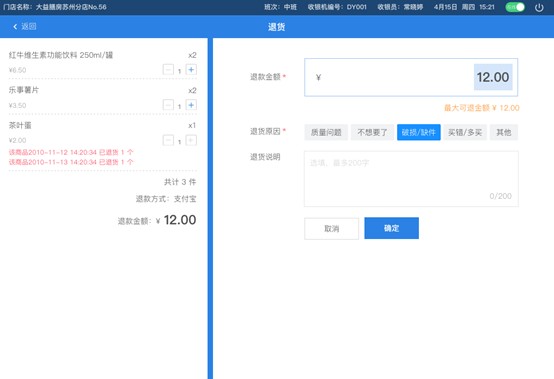Click the 2010-11-13 已退货 notice
This screenshot has width=554, height=379.
[x=71, y=162]
